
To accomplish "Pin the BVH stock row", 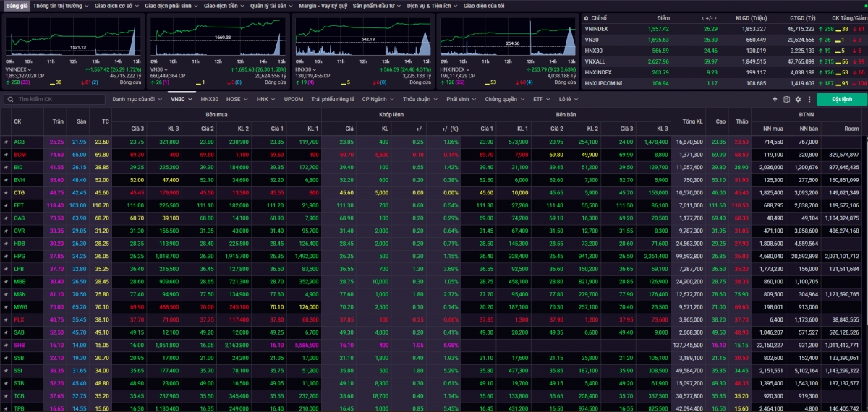I will click(5, 180).
